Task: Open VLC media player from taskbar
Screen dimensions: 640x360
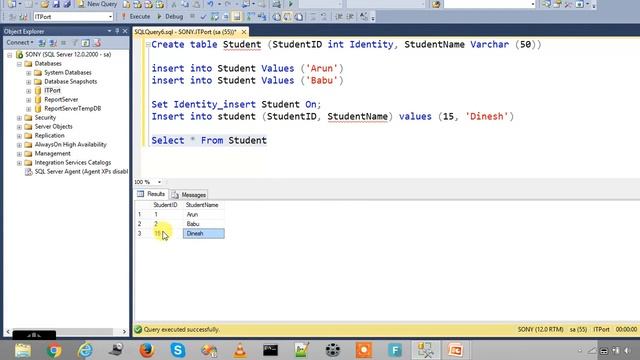Action: click(240, 350)
